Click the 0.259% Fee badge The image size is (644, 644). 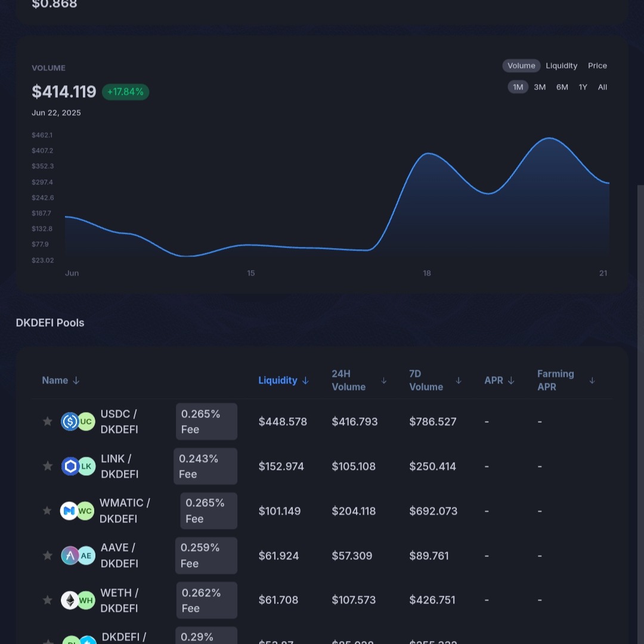206,555
